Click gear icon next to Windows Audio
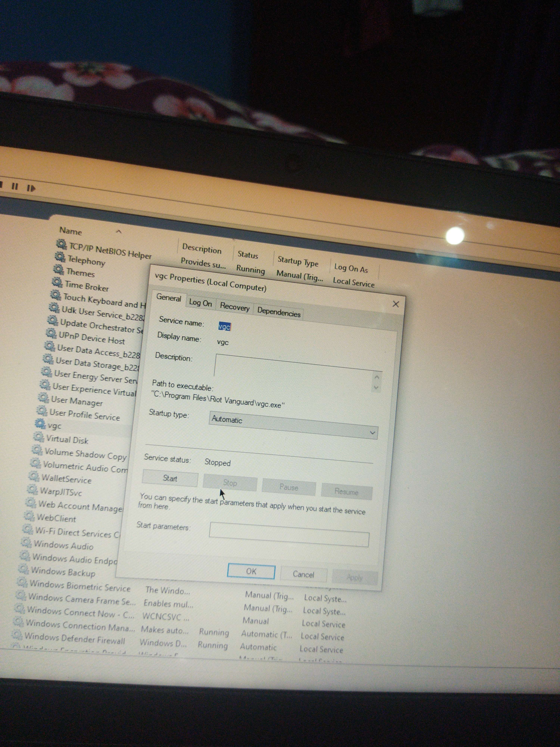This screenshot has height=747, width=560. pyautogui.click(x=26, y=542)
